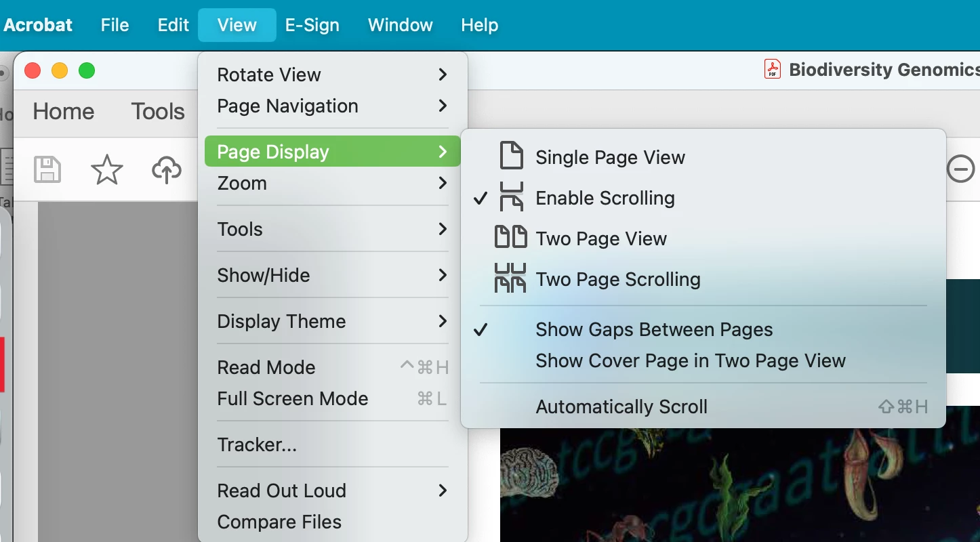Switch to the Tools tab

158,111
